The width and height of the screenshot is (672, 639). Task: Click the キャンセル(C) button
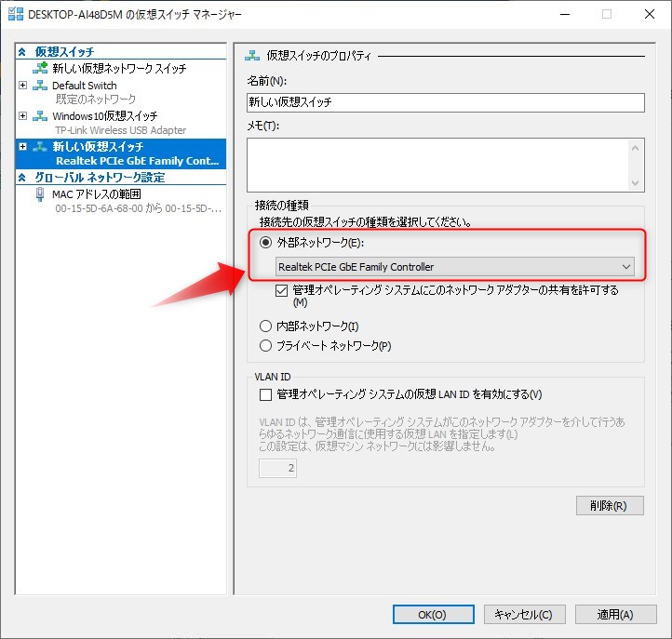(x=525, y=615)
